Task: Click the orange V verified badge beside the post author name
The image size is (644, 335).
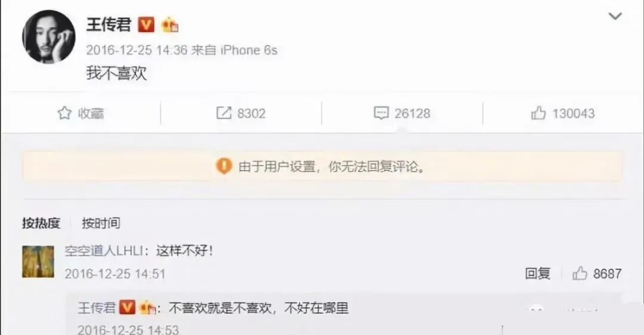Action: tap(146, 24)
